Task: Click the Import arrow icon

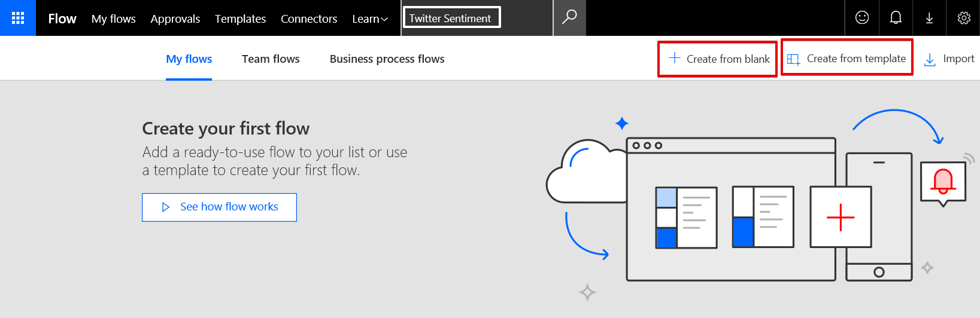Action: click(x=930, y=60)
